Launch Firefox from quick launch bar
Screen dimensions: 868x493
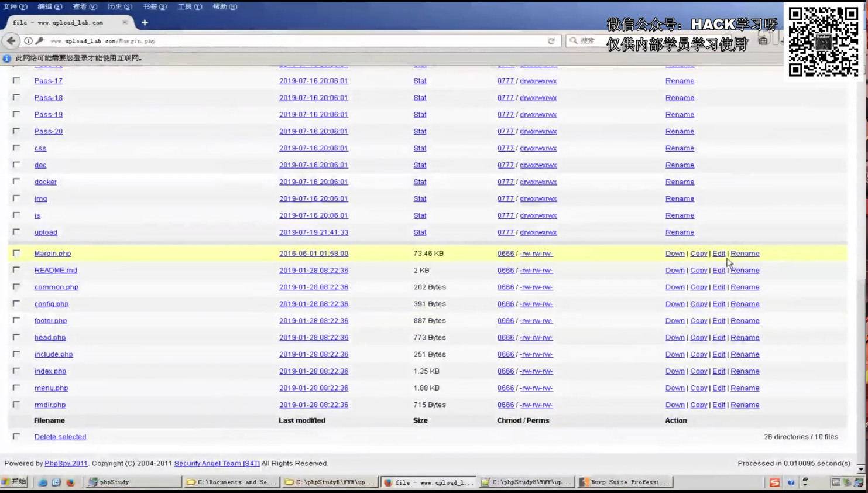[x=70, y=482]
